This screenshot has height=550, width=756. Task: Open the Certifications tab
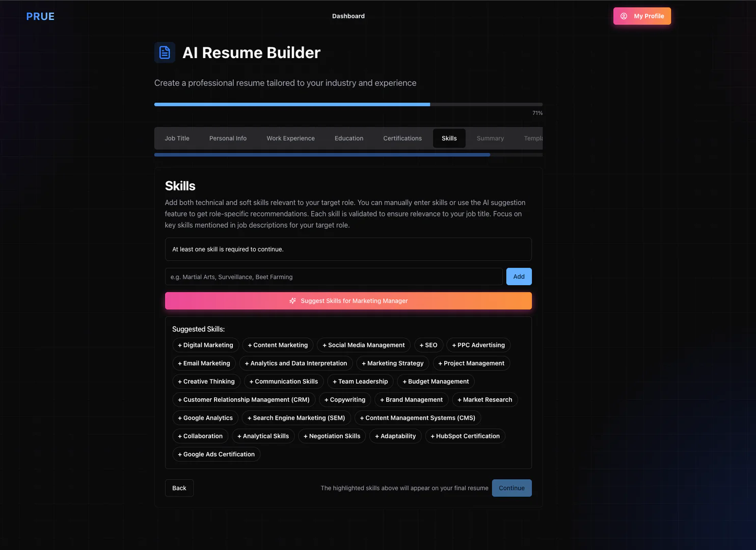[x=402, y=139]
